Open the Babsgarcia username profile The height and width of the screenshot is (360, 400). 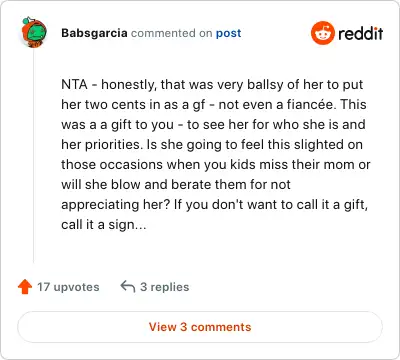[x=94, y=33]
